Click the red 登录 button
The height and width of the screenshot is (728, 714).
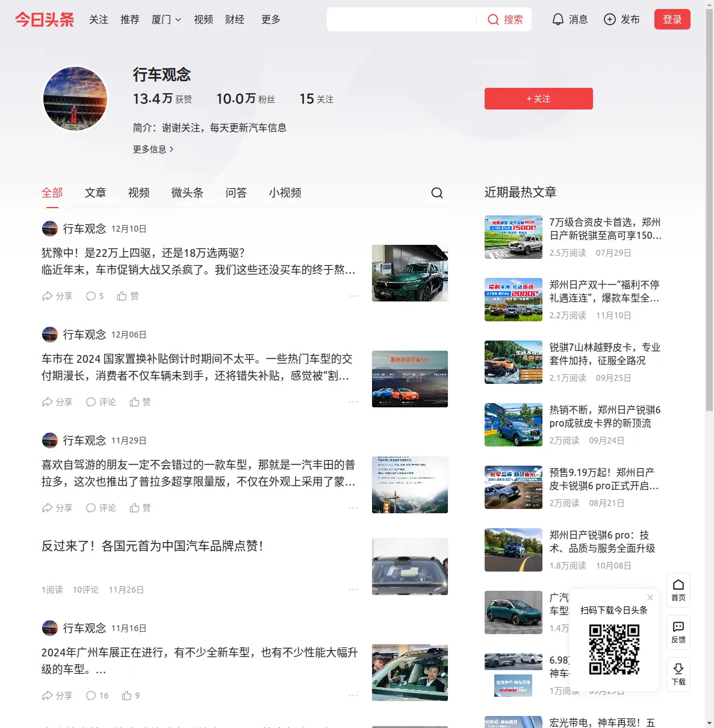point(672,19)
